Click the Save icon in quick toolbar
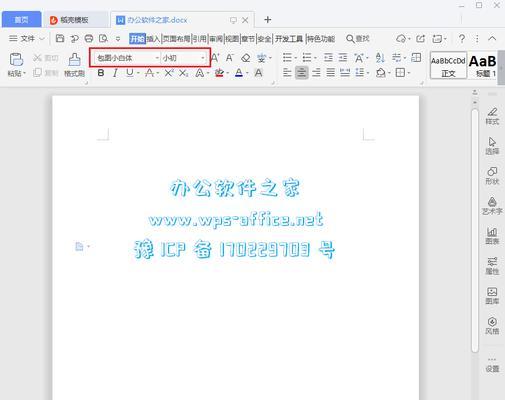The height and width of the screenshot is (400, 505). click(60, 39)
